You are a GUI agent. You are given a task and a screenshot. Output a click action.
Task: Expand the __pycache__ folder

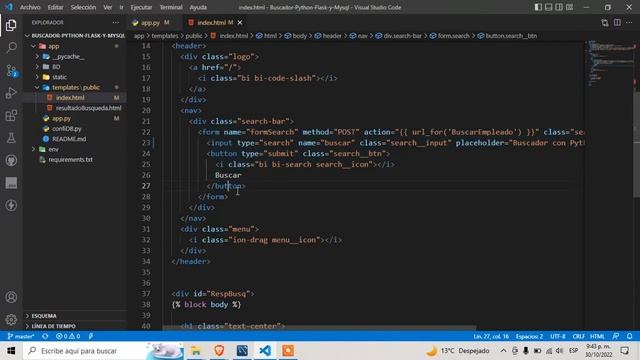pos(68,56)
